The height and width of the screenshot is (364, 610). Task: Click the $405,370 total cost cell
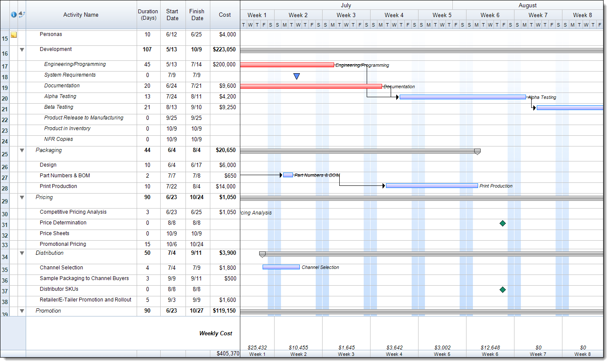coord(228,353)
